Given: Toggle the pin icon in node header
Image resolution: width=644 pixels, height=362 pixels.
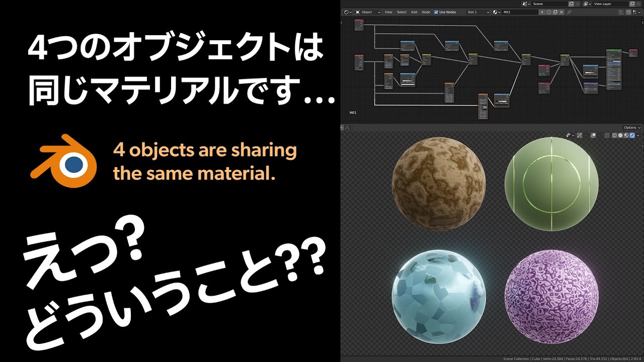Looking at the screenshot, I should pos(569,12).
